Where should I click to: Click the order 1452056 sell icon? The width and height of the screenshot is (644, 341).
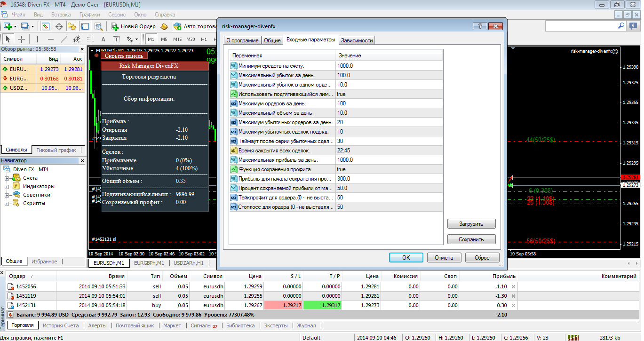(11, 286)
